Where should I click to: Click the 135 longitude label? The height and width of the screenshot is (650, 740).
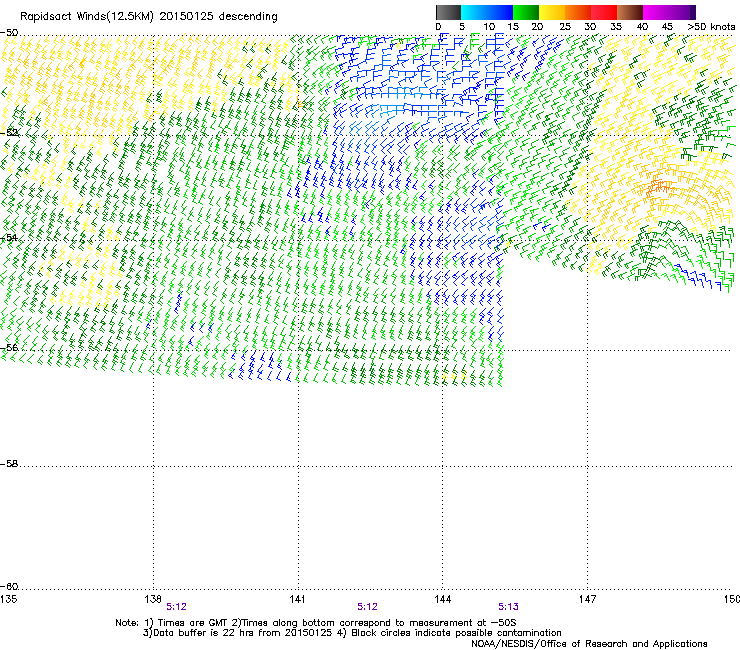[9, 599]
